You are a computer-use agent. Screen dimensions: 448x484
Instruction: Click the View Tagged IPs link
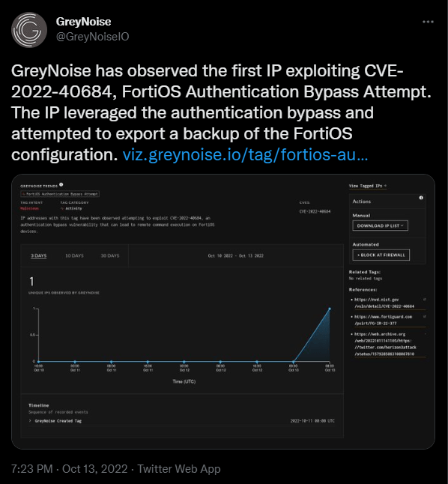pyautogui.click(x=368, y=186)
